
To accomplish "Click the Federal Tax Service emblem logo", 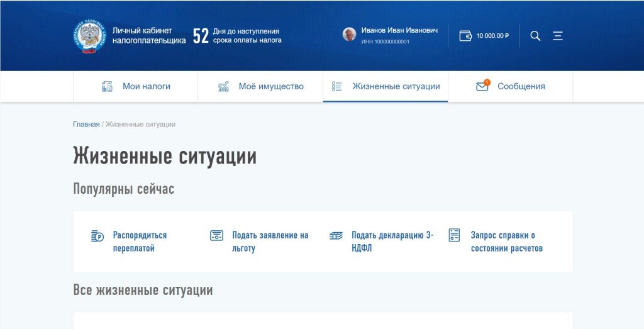I will coord(89,36).
